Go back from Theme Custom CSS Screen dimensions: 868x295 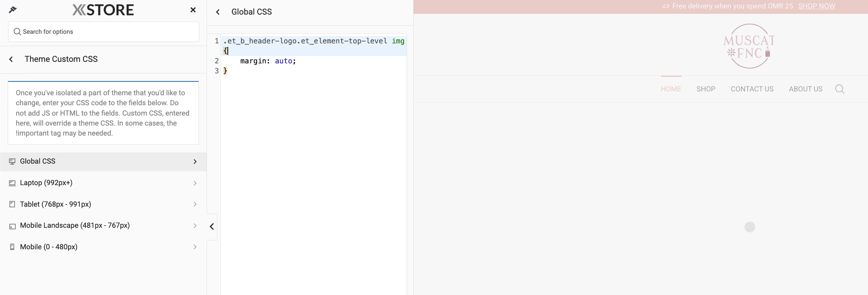pos(11,59)
